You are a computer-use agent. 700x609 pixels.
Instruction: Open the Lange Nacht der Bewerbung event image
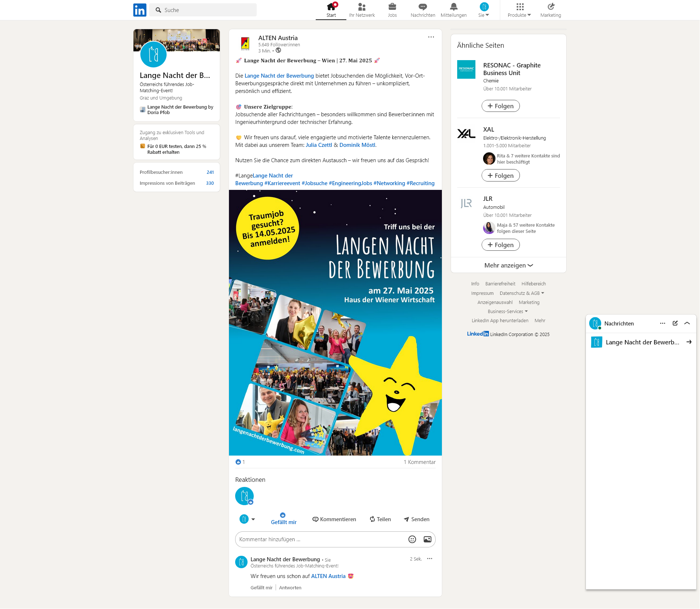(335, 323)
